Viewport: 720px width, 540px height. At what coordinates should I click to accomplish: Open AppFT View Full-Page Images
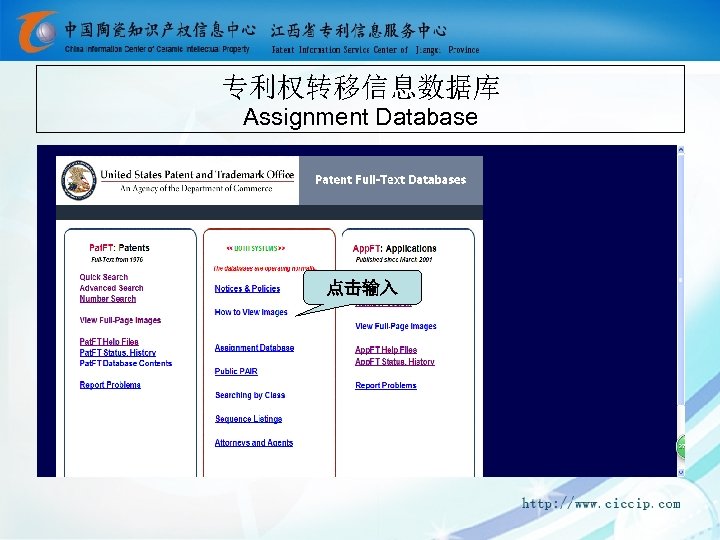click(396, 326)
